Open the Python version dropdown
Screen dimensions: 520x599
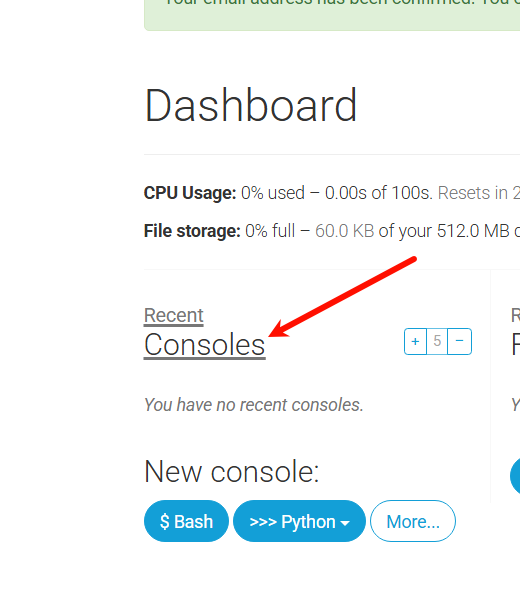[299, 521]
